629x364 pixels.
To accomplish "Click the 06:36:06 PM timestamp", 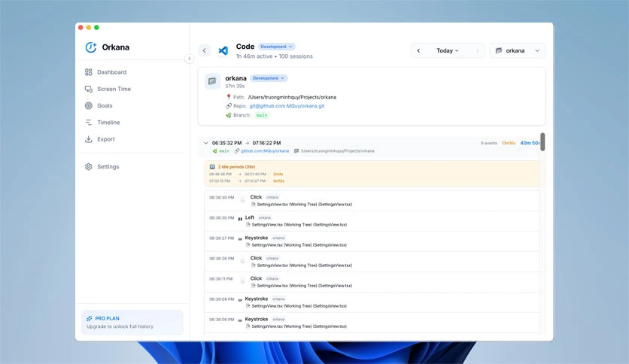I will 221,320.
